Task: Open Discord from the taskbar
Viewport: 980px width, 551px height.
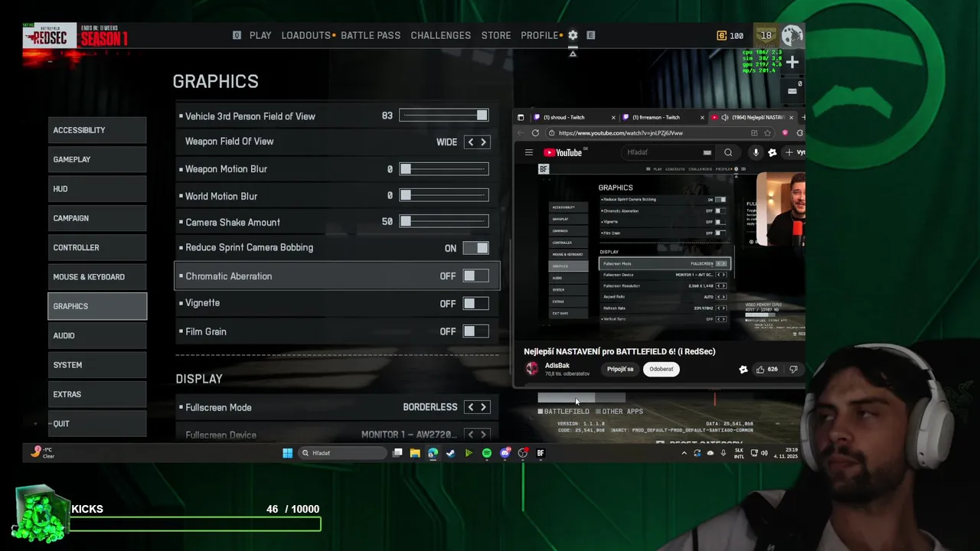Action: tap(505, 453)
